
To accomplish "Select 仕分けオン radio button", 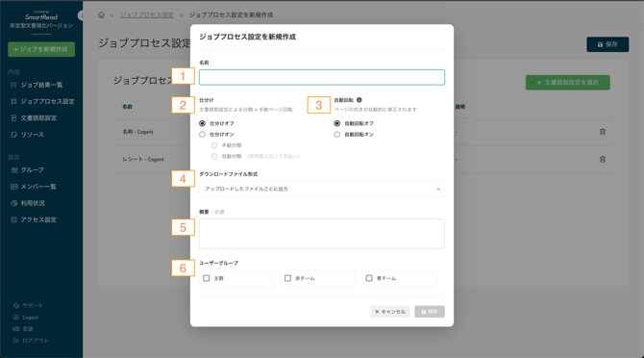I will (202, 135).
